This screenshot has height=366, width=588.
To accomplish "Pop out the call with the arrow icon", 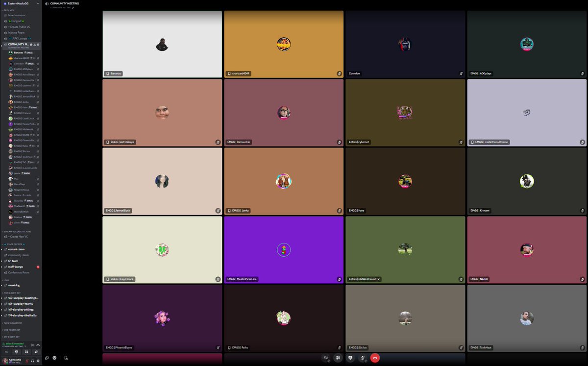I will coord(33,345).
